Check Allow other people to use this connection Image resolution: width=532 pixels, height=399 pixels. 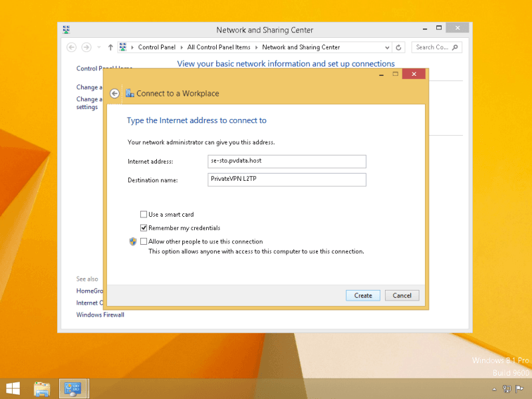click(x=144, y=241)
